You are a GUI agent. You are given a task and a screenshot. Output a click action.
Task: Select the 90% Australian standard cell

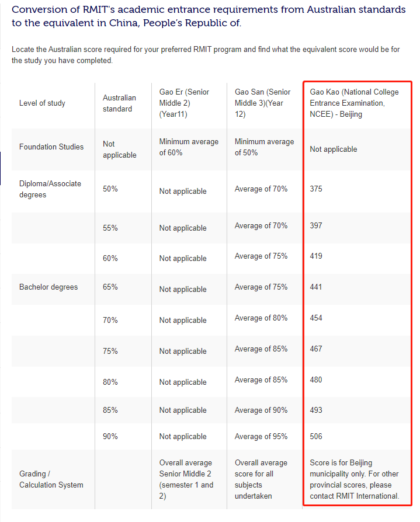[110, 437]
